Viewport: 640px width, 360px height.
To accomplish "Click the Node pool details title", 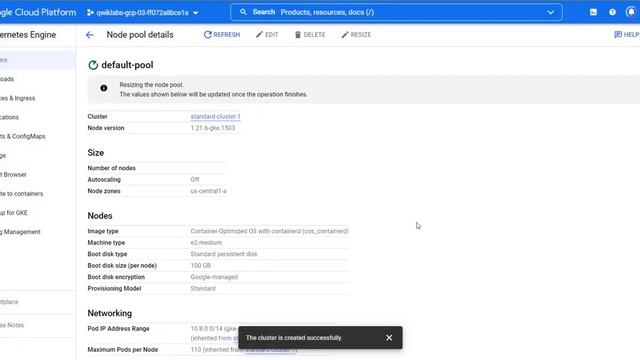I will coord(140,35).
